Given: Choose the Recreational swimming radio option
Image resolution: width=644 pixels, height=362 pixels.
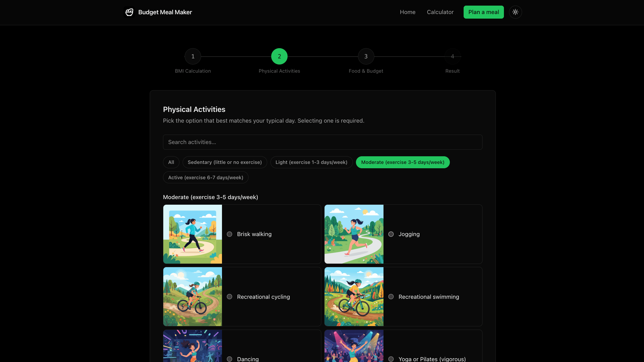Looking at the screenshot, I should (391, 296).
